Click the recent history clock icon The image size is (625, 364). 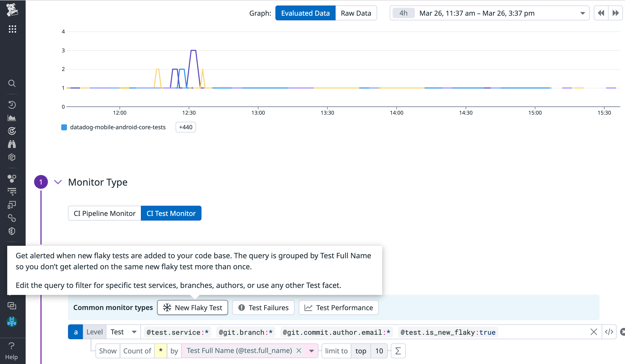pyautogui.click(x=12, y=105)
